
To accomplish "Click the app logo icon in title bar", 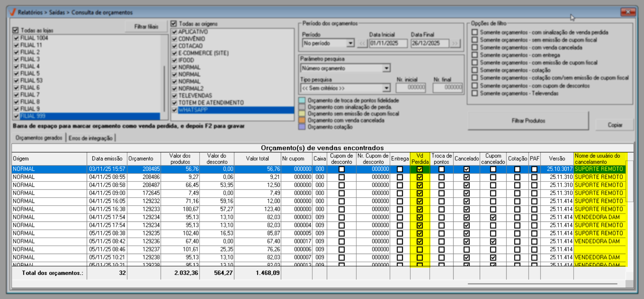I will 13,12.
